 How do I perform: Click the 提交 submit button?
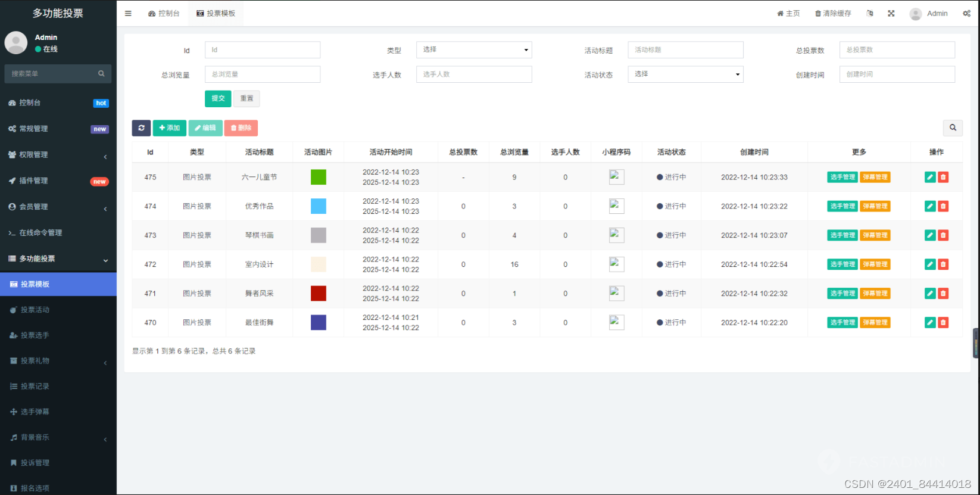(218, 98)
